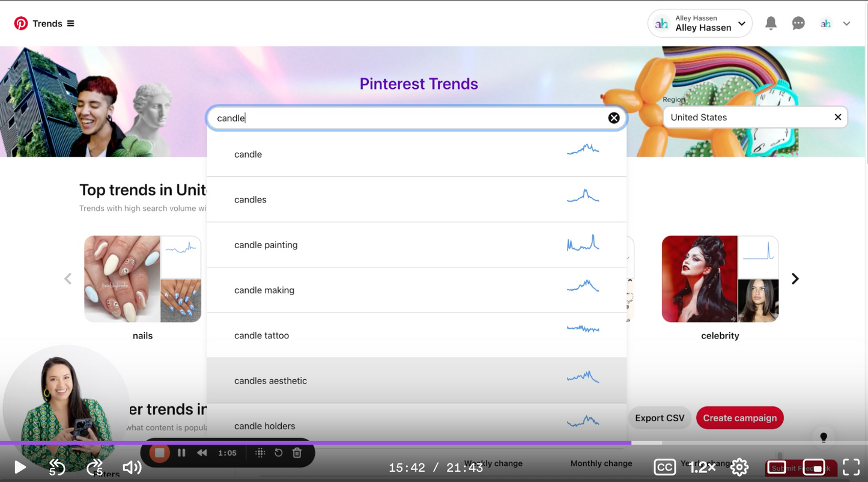Click the Export CSV button
The image size is (868, 482).
pyautogui.click(x=659, y=418)
